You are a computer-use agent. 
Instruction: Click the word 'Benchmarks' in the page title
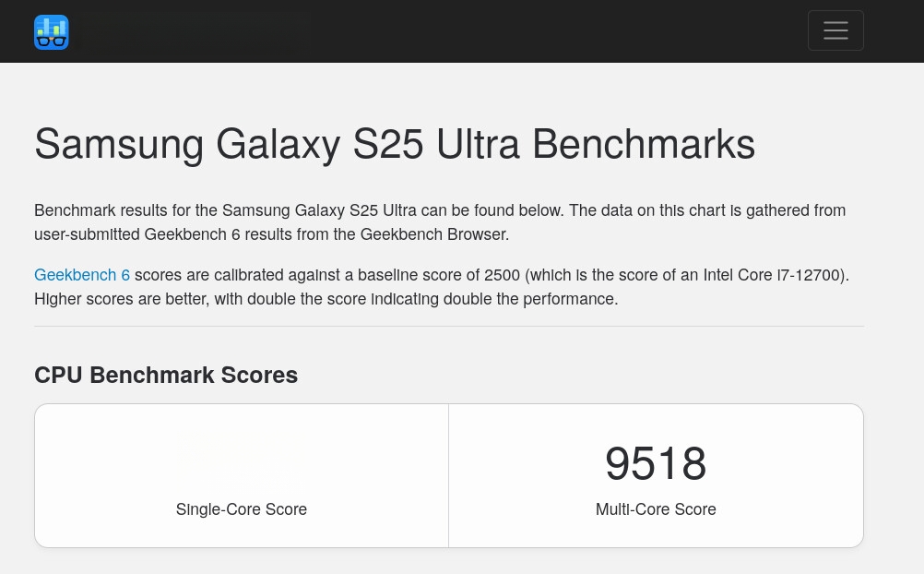click(x=644, y=144)
